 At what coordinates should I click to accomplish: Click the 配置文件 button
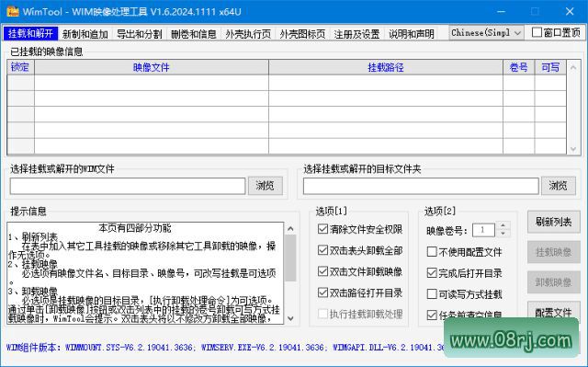tap(553, 312)
